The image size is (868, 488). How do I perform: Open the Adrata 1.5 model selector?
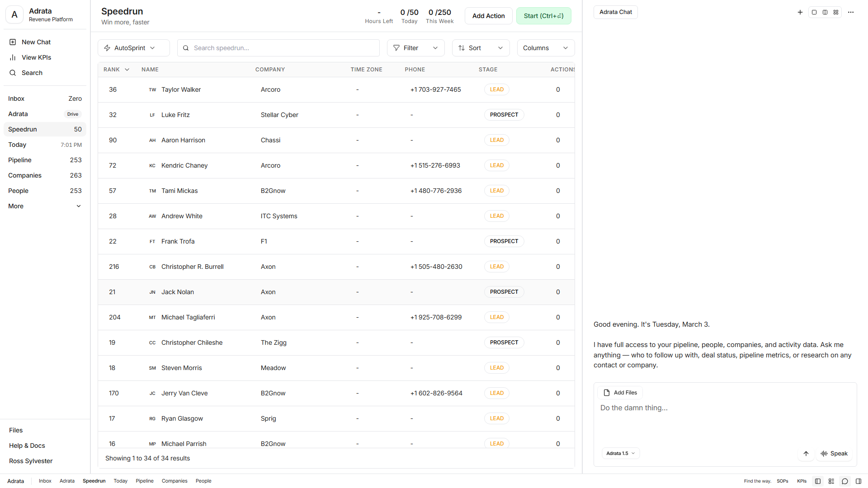tap(620, 453)
